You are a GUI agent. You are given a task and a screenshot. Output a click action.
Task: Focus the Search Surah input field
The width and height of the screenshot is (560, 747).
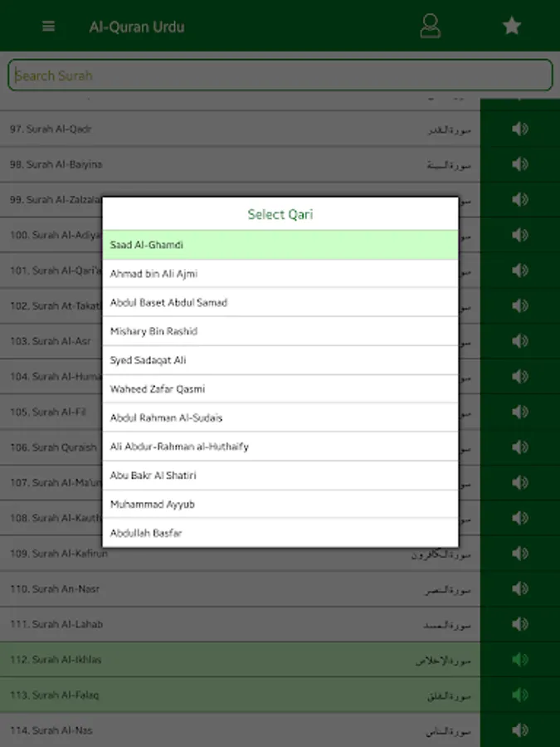(x=280, y=76)
